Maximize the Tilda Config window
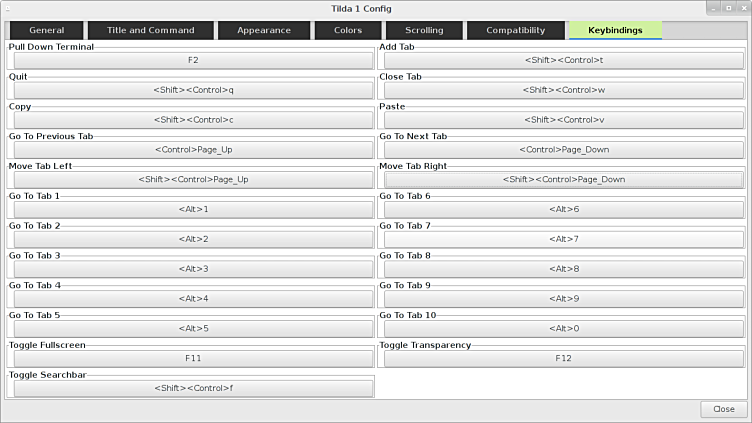 click(726, 8)
